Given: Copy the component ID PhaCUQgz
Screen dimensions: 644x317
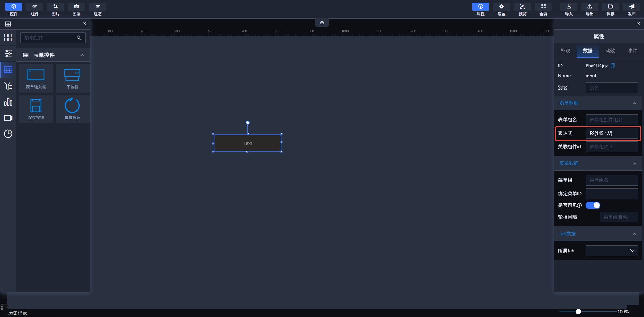Looking at the screenshot, I should [613, 66].
